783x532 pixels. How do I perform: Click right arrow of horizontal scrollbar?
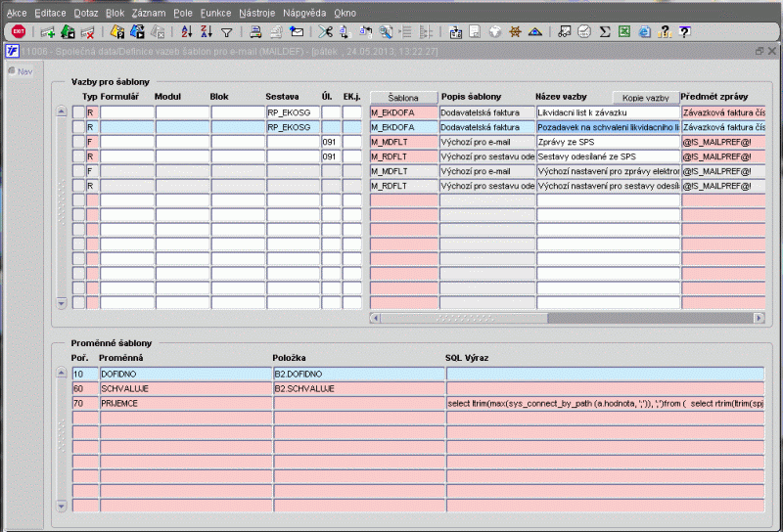759,319
